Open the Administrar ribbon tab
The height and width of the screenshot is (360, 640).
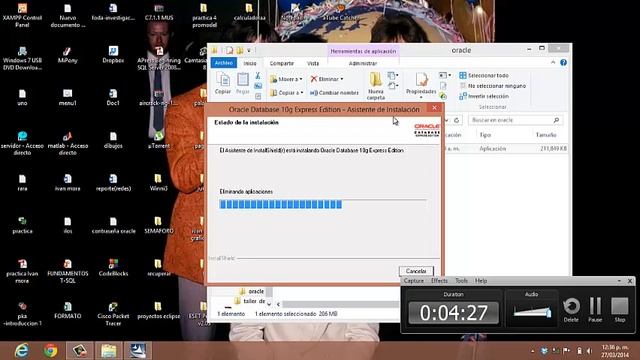point(363,63)
